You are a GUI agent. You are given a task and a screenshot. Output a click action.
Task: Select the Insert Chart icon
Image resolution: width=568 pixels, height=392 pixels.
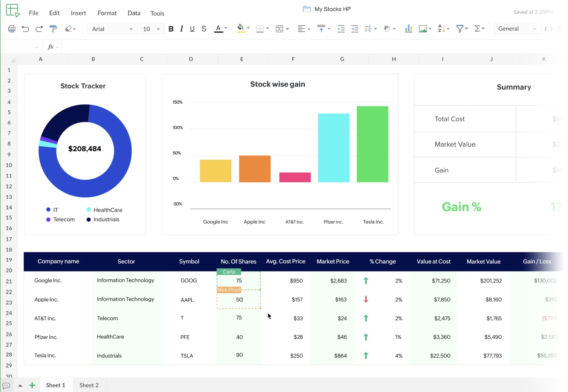pyautogui.click(x=408, y=28)
